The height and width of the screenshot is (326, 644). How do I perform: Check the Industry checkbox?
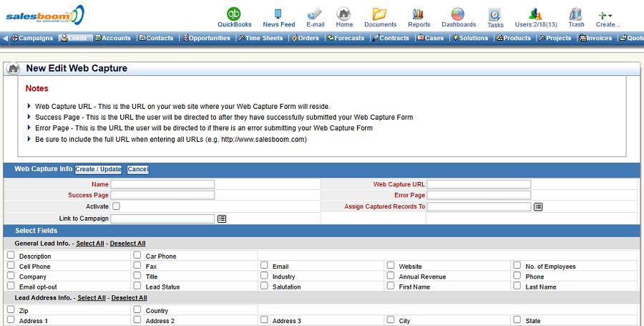(x=264, y=276)
